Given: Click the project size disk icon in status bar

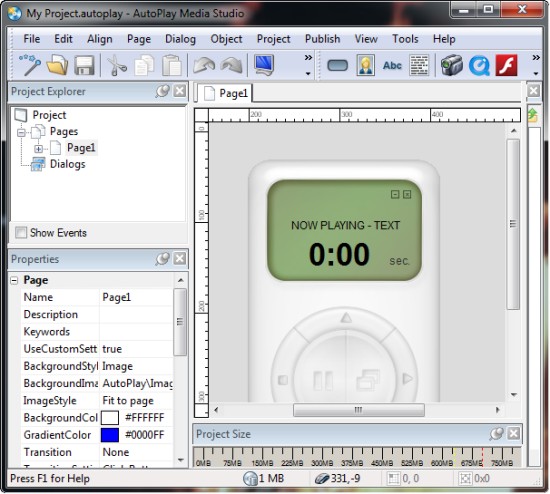Looking at the screenshot, I should pyautogui.click(x=250, y=479).
